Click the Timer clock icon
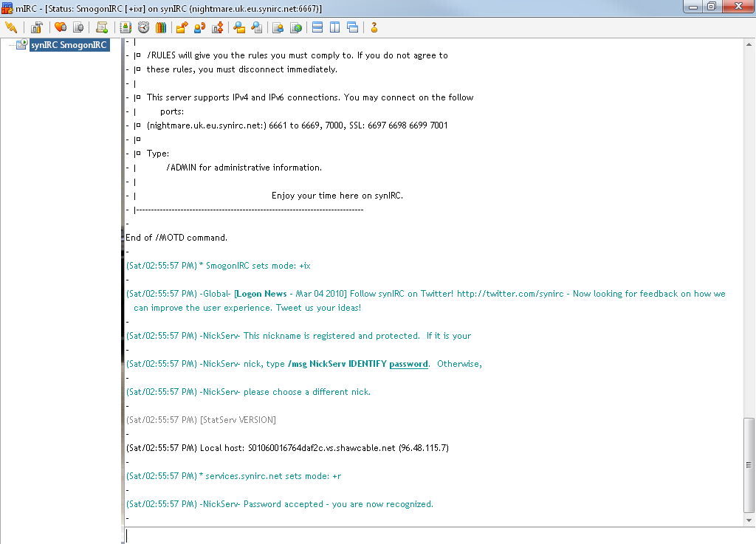The width and height of the screenshot is (756, 544). [143, 27]
